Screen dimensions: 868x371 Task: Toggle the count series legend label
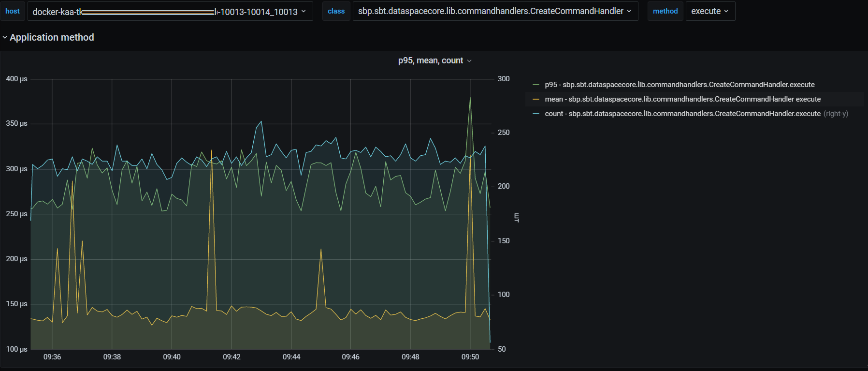682,114
